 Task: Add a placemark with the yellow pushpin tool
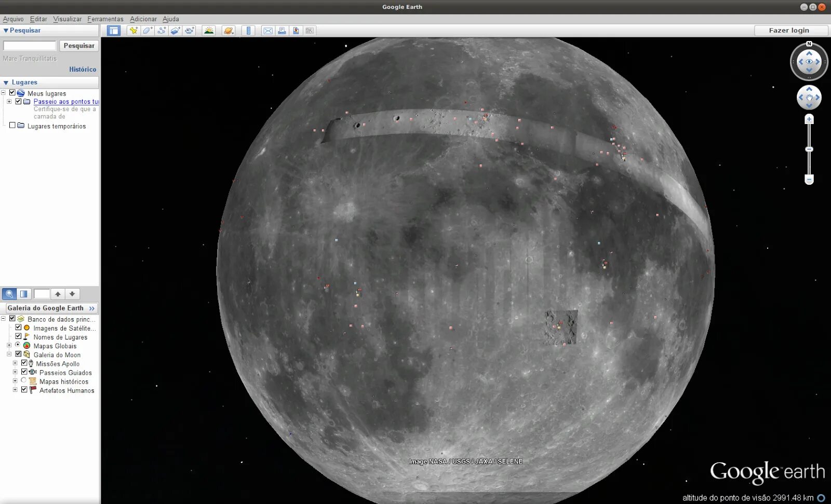pyautogui.click(x=133, y=31)
